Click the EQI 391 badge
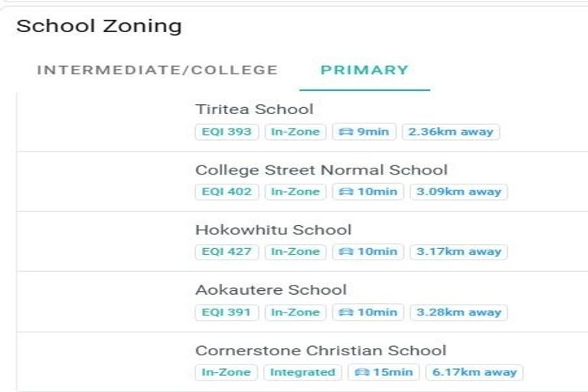Viewport: 588px width, 392px height. [227, 312]
